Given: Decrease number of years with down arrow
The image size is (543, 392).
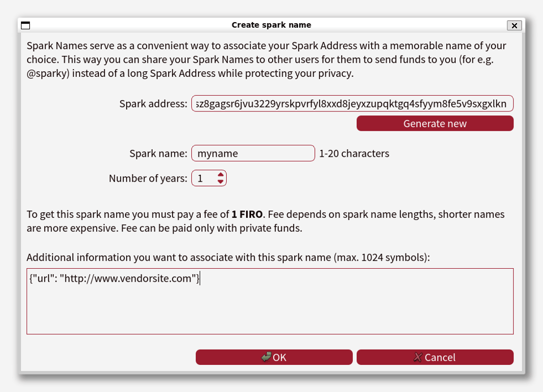Looking at the screenshot, I should coord(221,182).
